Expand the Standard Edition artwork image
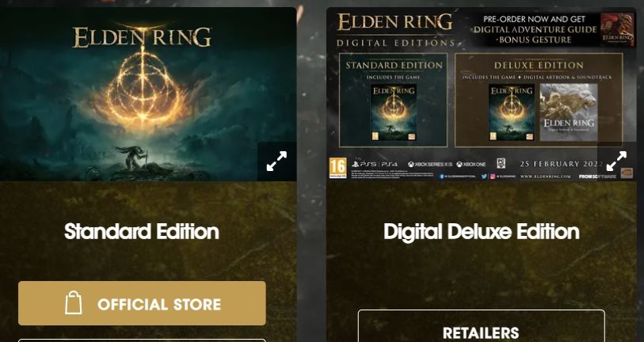 [x=276, y=161]
